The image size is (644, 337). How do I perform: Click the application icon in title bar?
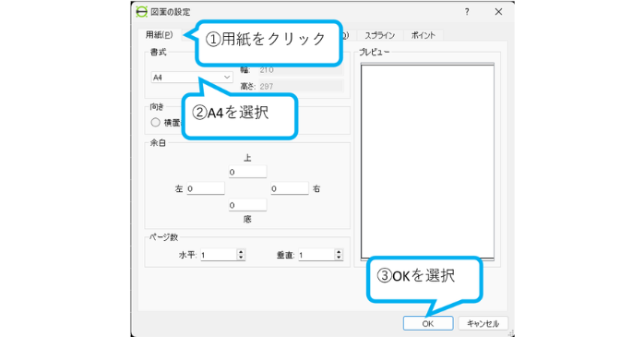141,12
